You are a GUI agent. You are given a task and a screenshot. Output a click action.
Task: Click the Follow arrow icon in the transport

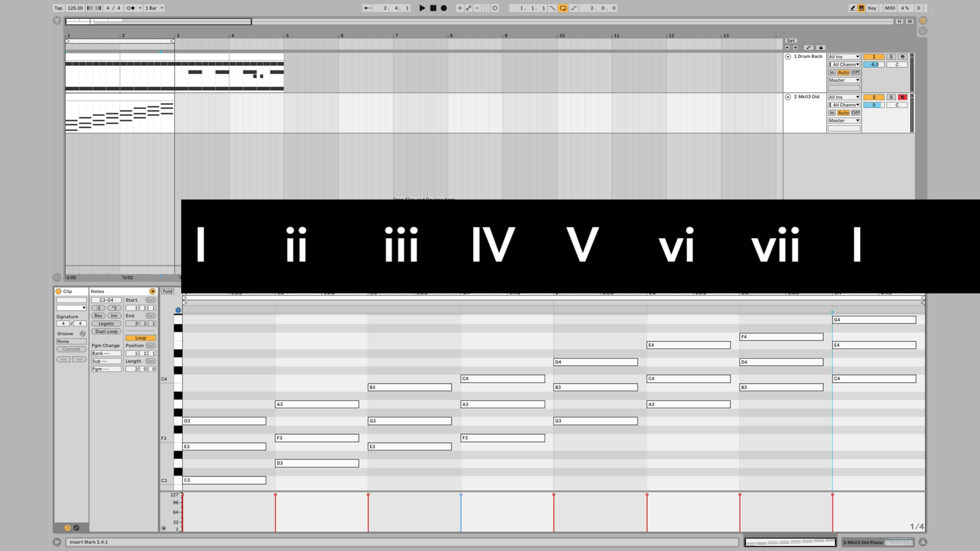coord(366,8)
